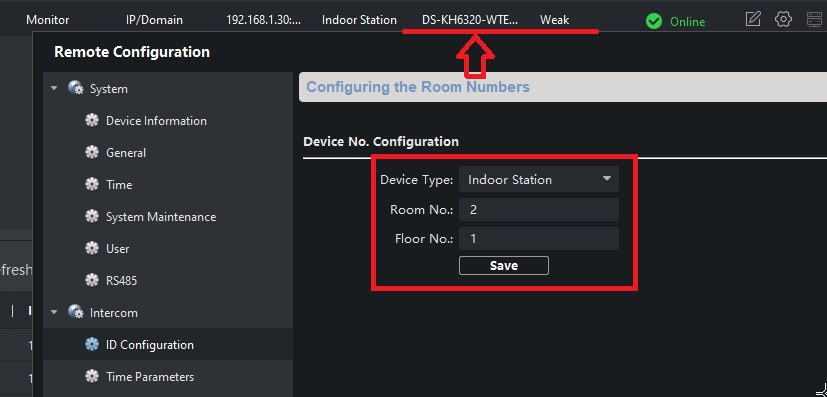This screenshot has height=397, width=827.
Task: Open remote configuration gear icon
Action: (783, 20)
